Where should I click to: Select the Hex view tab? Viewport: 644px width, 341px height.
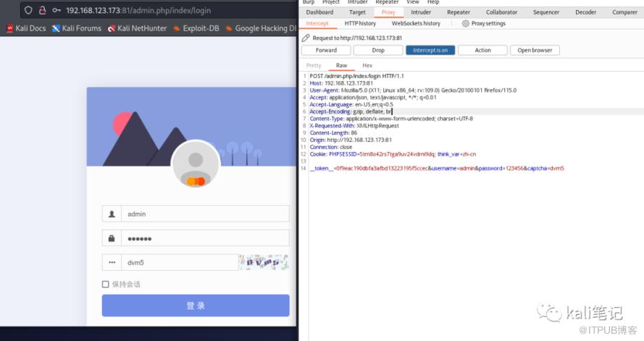367,65
